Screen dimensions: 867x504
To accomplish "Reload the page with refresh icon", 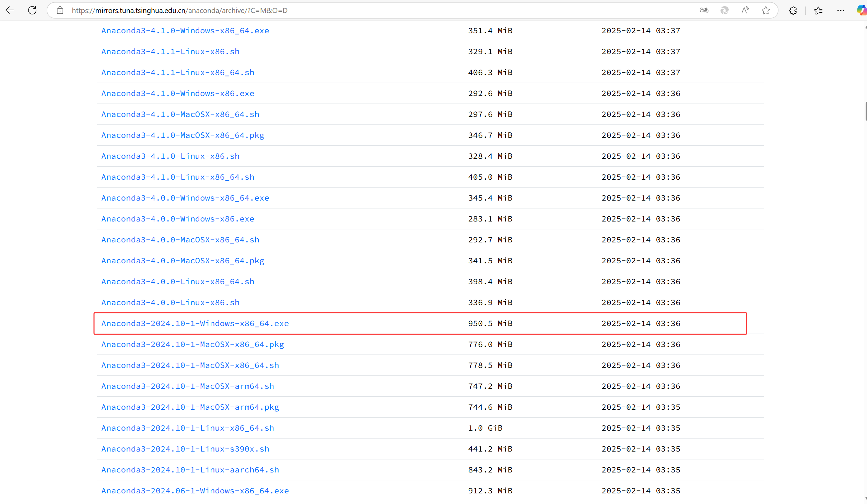I will coord(32,10).
